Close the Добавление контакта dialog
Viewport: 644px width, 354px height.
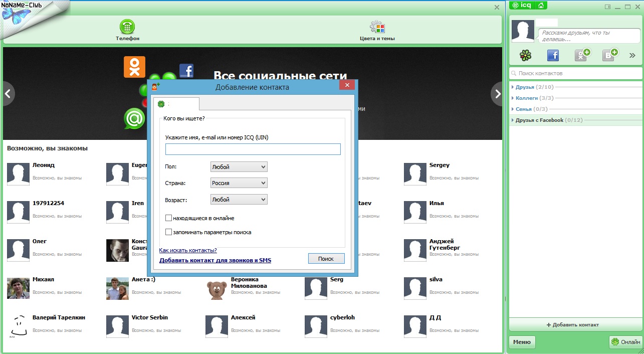[347, 85]
